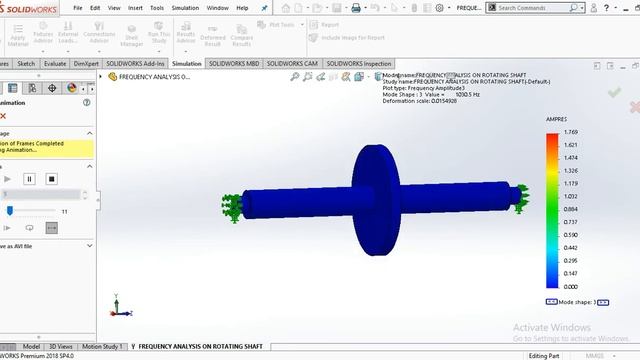Click in the Search Commands field

[533, 8]
